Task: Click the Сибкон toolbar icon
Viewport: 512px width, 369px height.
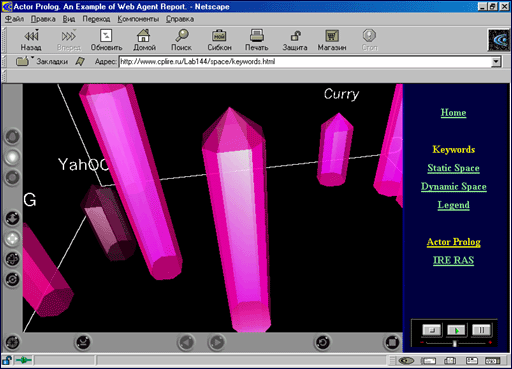Action: pyautogui.click(x=219, y=40)
